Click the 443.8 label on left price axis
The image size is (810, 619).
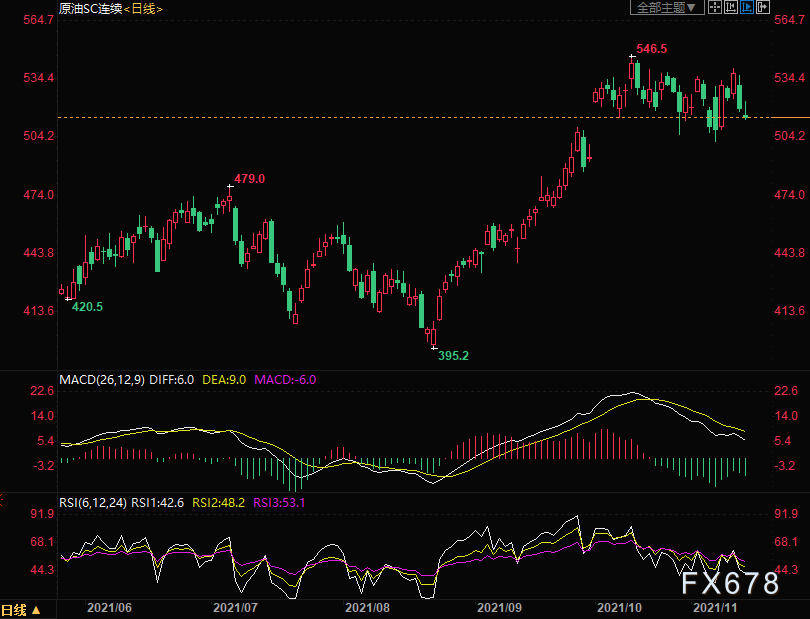(x=38, y=253)
